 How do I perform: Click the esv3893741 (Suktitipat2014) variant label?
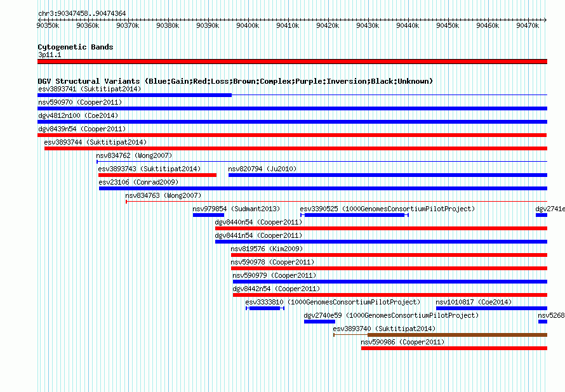(x=90, y=89)
